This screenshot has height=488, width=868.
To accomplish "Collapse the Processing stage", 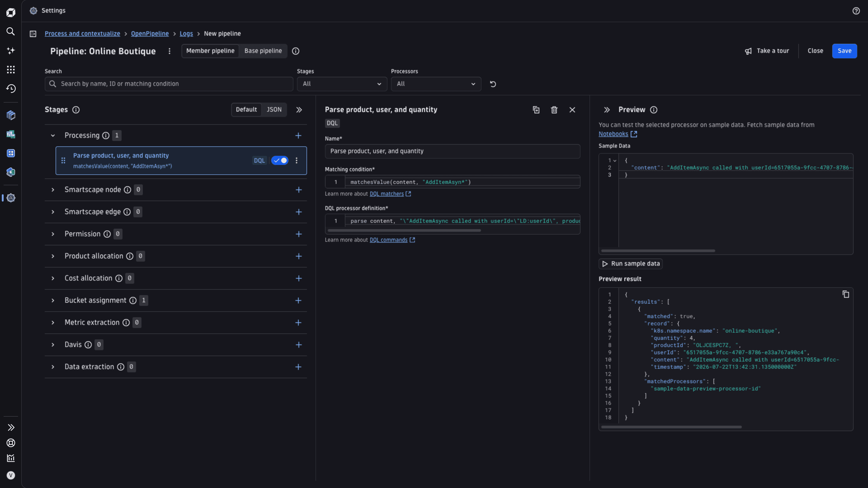I will 53,135.
